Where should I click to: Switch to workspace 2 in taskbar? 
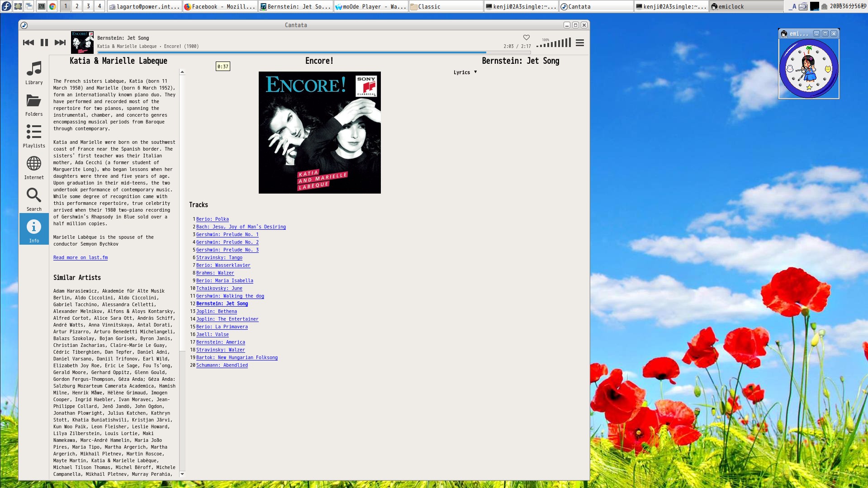click(x=77, y=6)
